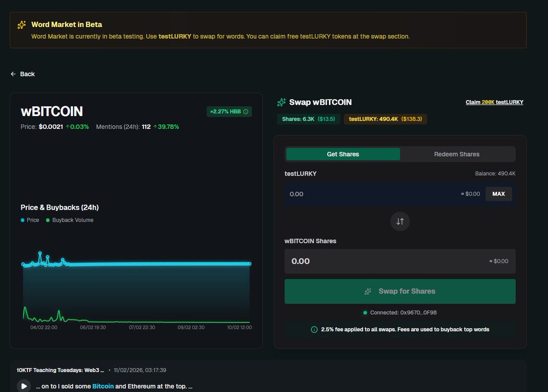This screenshot has height=392, width=548.
Task: Click the green up arrow beside 39.78%
Action: tap(155, 127)
